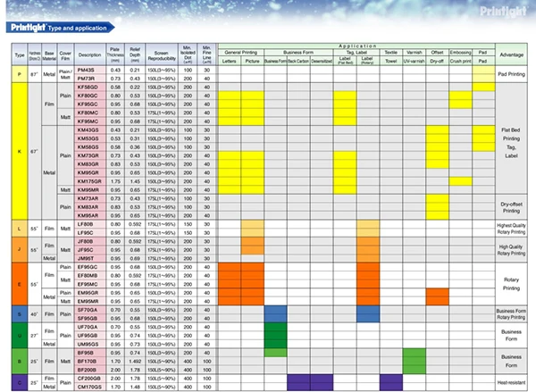
Task: Click the Advantage column header
Action: coord(511,54)
